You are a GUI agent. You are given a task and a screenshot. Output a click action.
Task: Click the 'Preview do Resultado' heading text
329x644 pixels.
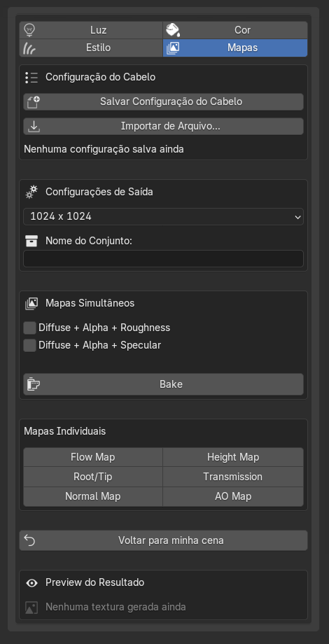pyautogui.click(x=95, y=582)
